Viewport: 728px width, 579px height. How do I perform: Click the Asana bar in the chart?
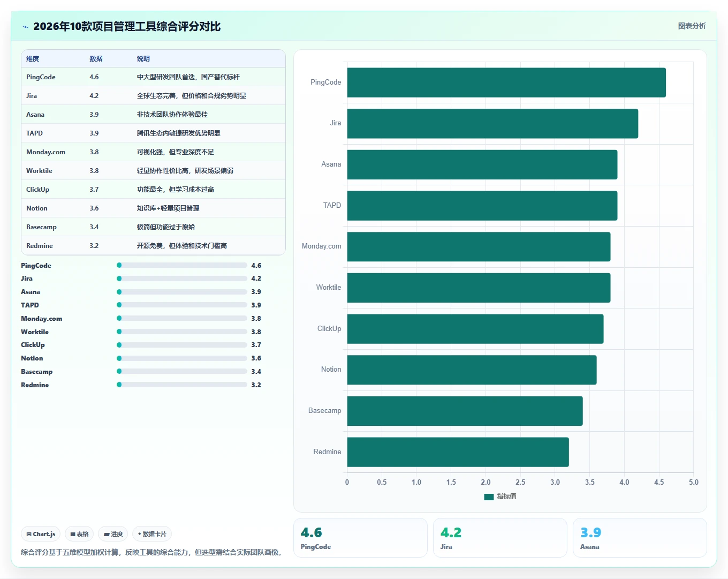pos(482,164)
